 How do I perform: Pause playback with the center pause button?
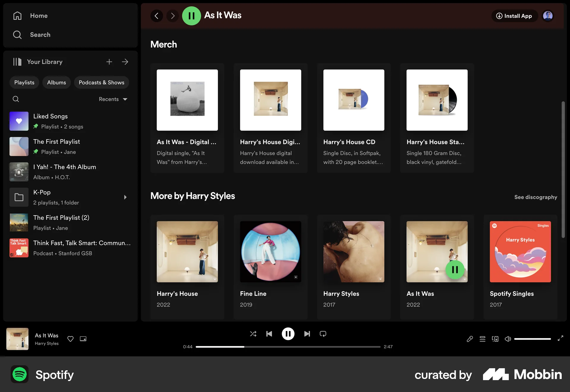pos(288,333)
